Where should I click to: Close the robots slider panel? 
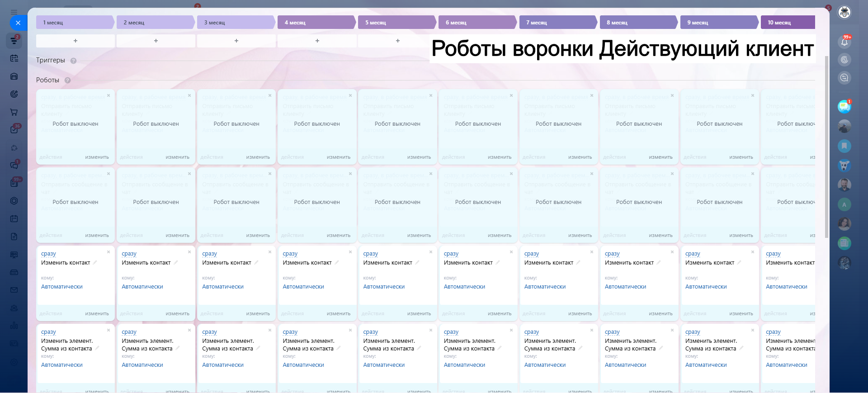(x=18, y=23)
